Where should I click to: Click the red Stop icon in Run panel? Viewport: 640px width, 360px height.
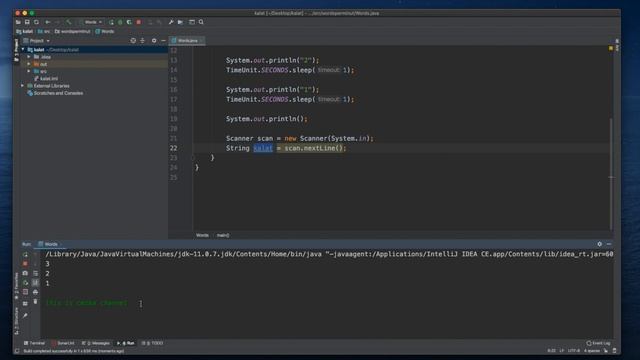(x=25, y=264)
